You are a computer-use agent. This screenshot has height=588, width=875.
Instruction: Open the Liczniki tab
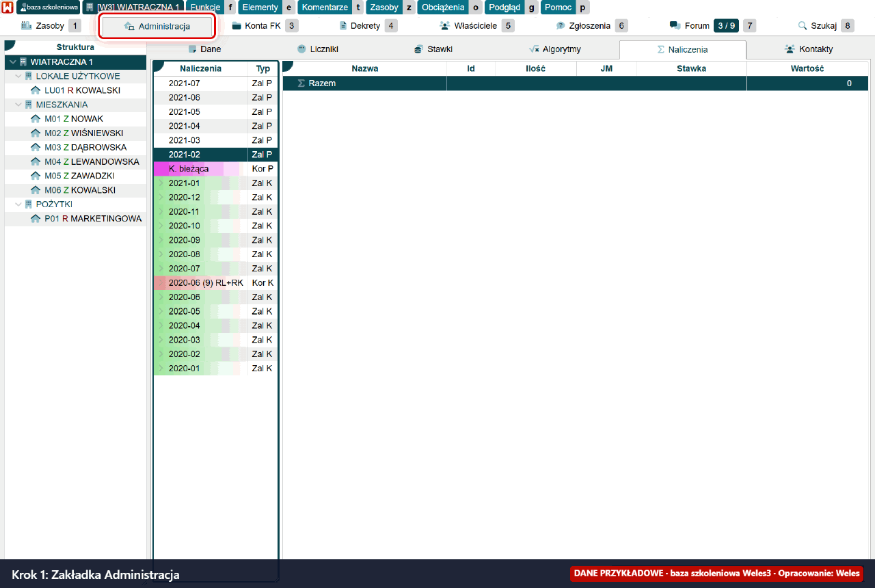point(318,49)
